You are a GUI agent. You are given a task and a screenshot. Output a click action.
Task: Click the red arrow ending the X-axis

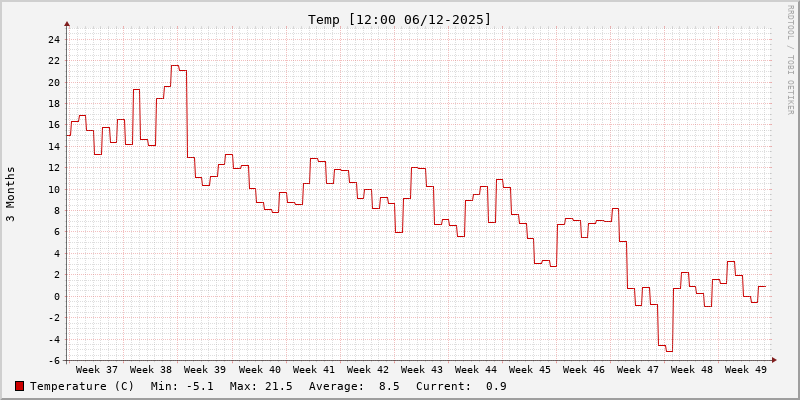coord(773,360)
